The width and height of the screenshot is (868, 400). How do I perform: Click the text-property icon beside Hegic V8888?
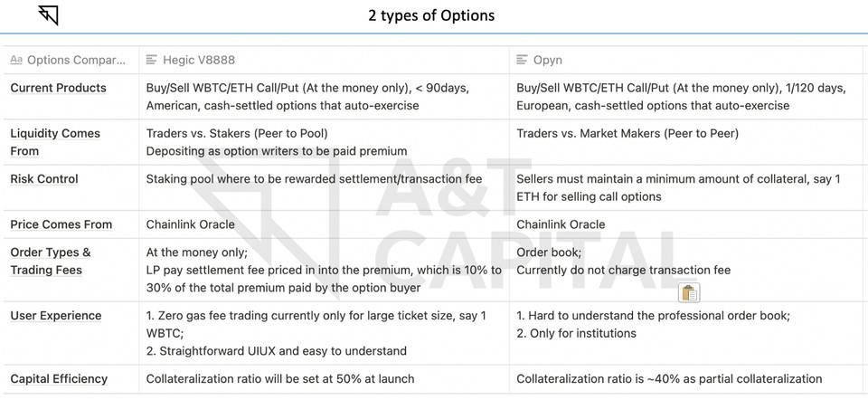pos(152,60)
